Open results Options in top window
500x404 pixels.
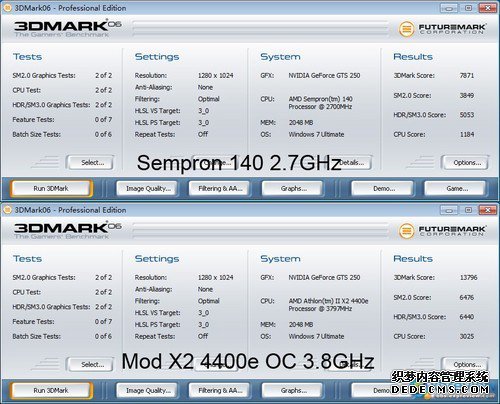tap(466, 163)
